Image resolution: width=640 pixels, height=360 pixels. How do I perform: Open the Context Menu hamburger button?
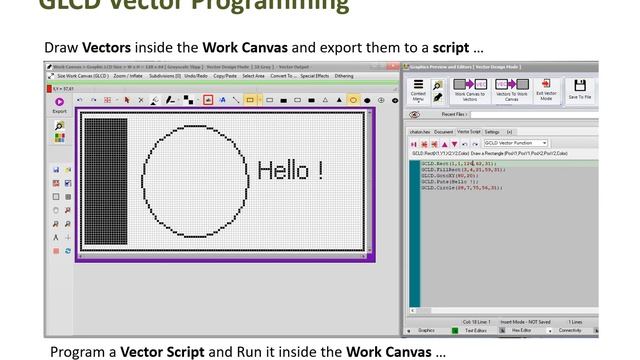(x=418, y=90)
